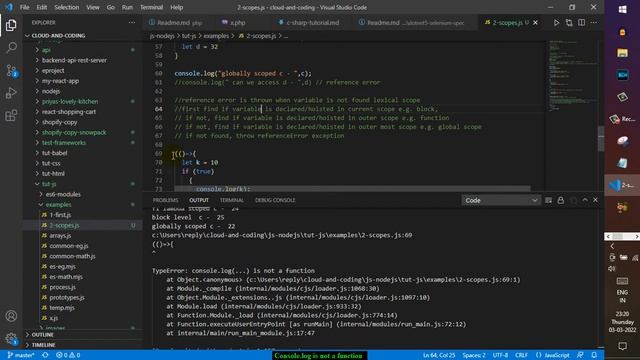Clear the output panel
The height and width of the screenshot is (360, 640).
click(548, 200)
